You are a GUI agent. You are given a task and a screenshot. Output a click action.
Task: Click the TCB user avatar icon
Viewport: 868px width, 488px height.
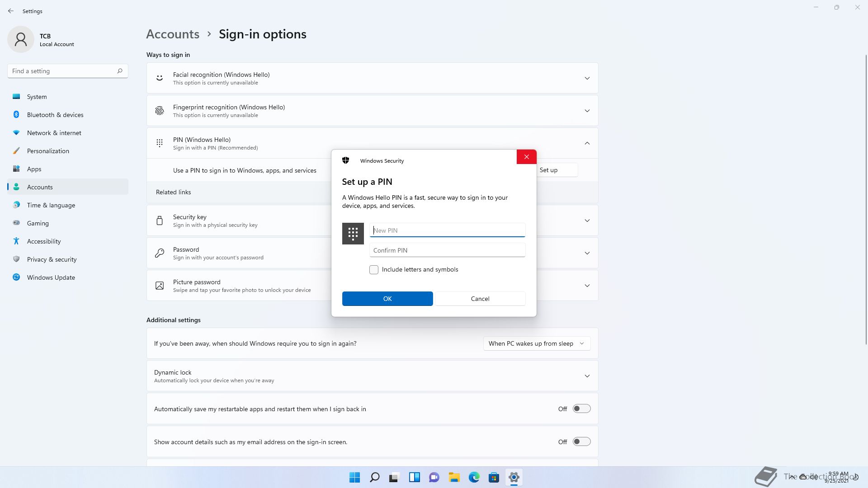coord(21,39)
